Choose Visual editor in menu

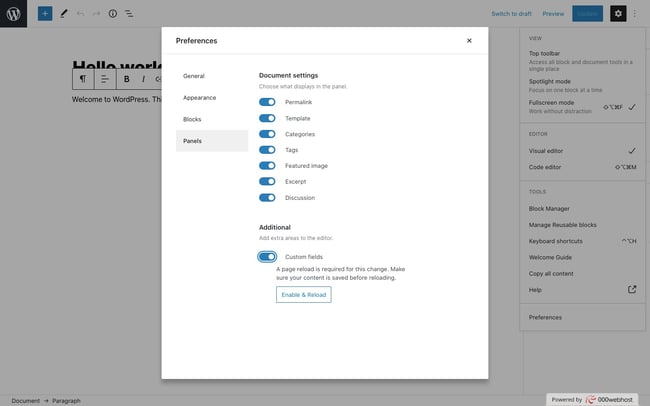tap(582, 151)
